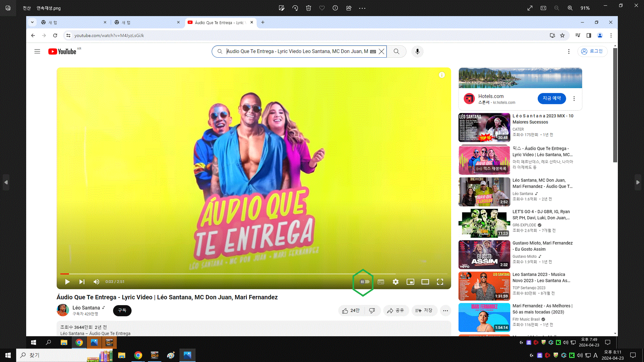Image resolution: width=644 pixels, height=362 pixels.
Task: Switch to second 새 탭 browser tab
Action: 147,22
